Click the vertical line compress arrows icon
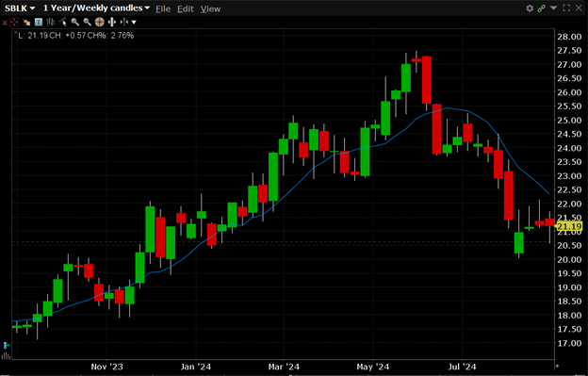The width and height of the screenshot is (588, 376). pos(124,22)
